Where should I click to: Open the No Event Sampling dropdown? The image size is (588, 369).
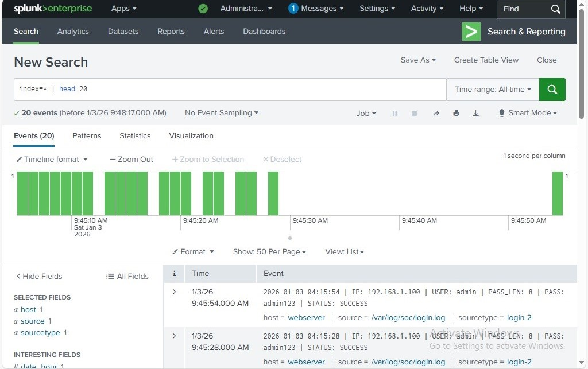point(222,112)
